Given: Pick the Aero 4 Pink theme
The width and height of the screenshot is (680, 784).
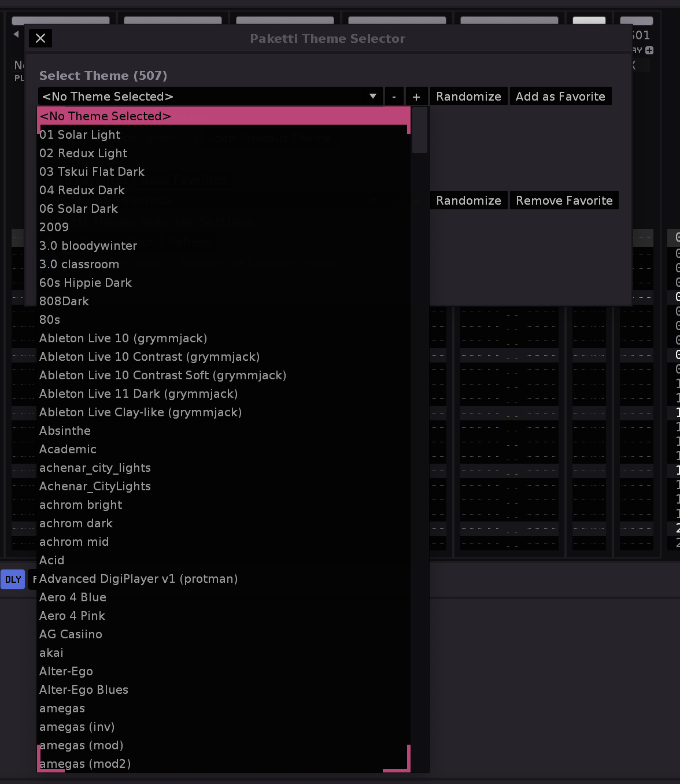Looking at the screenshot, I should 72,616.
